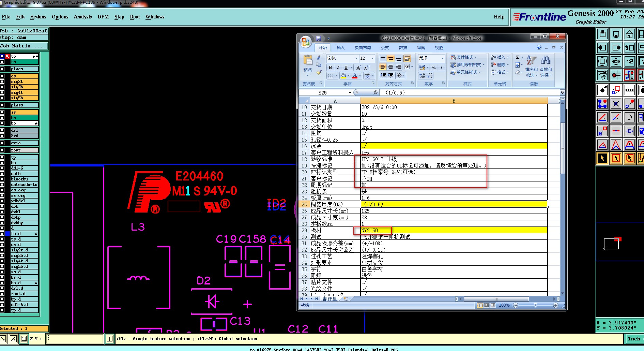Open the fill color dropdown arrow
The height and width of the screenshot is (351, 644).
tap(349, 76)
